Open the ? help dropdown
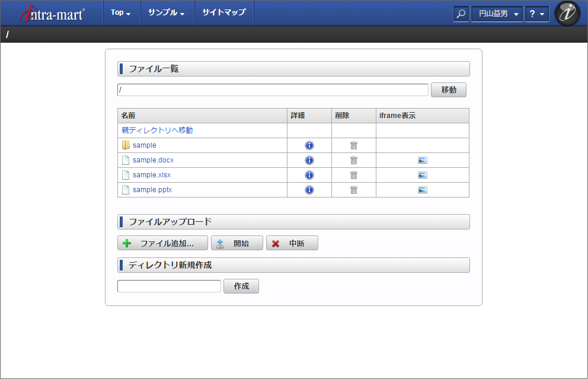This screenshot has width=588, height=379. pos(536,14)
